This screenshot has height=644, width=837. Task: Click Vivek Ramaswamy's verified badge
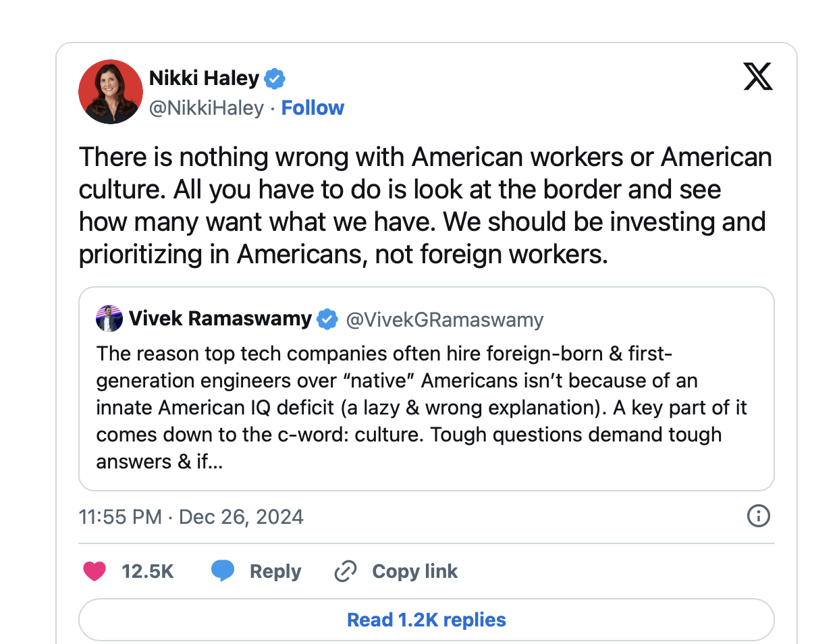(327, 319)
